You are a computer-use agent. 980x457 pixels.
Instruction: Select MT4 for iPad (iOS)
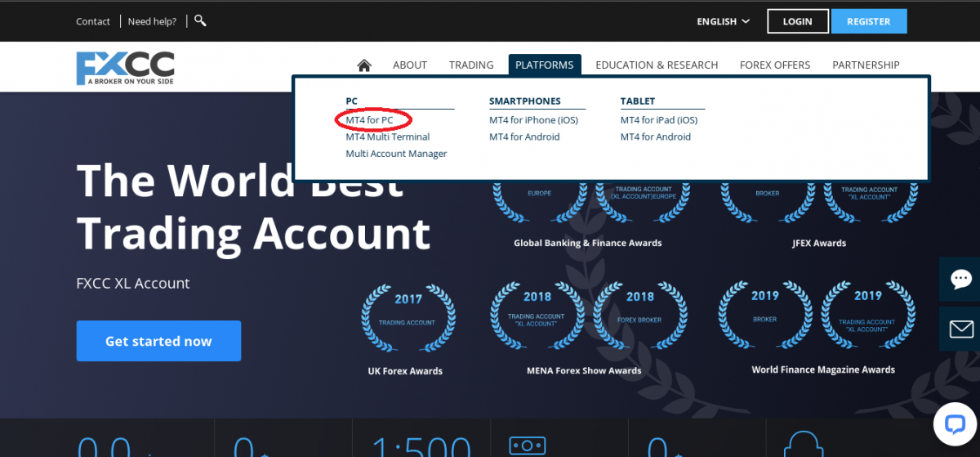(x=659, y=120)
